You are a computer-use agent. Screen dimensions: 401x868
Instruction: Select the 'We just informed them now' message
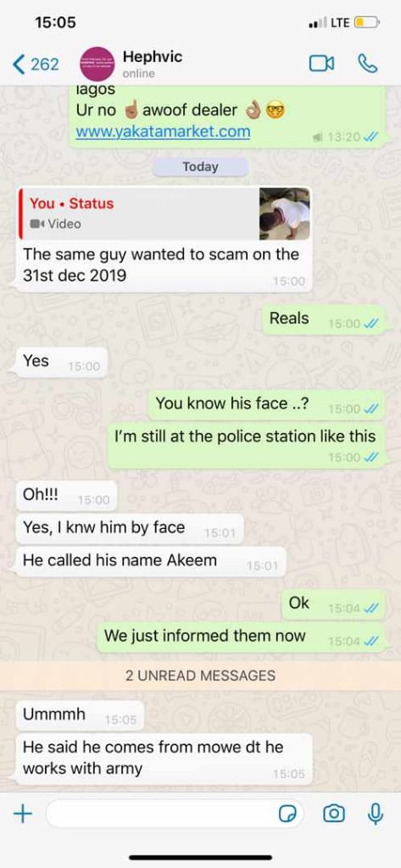click(x=241, y=637)
